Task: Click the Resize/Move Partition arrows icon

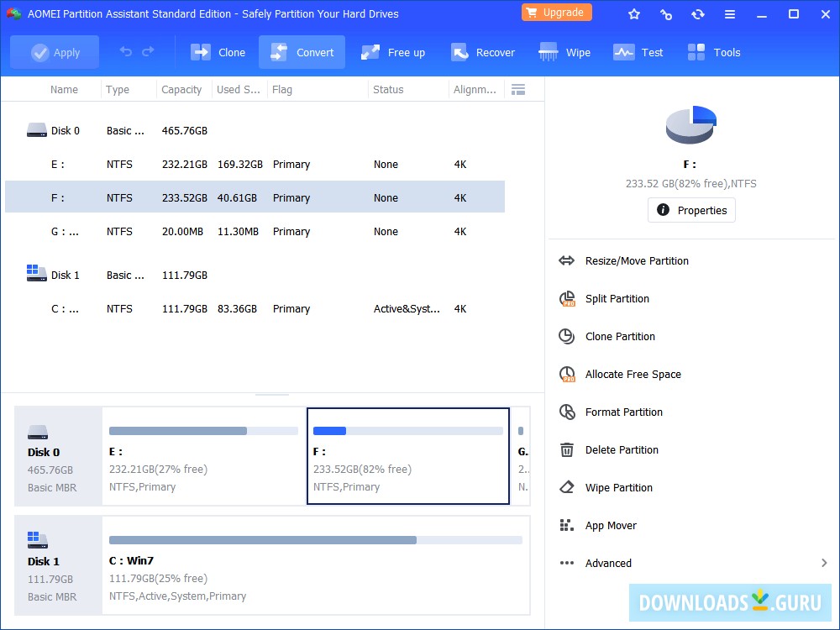Action: 567,260
